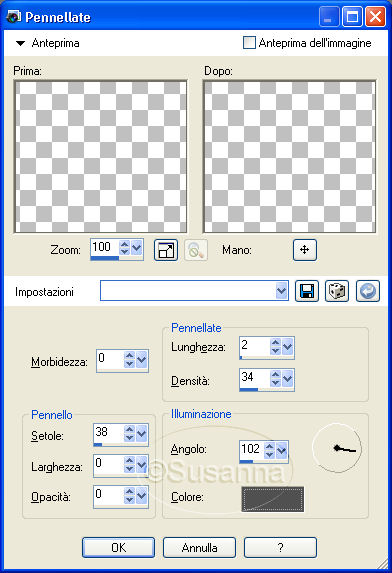
Task: Open the Larghezza slider dropdown arrow
Action: (142, 464)
